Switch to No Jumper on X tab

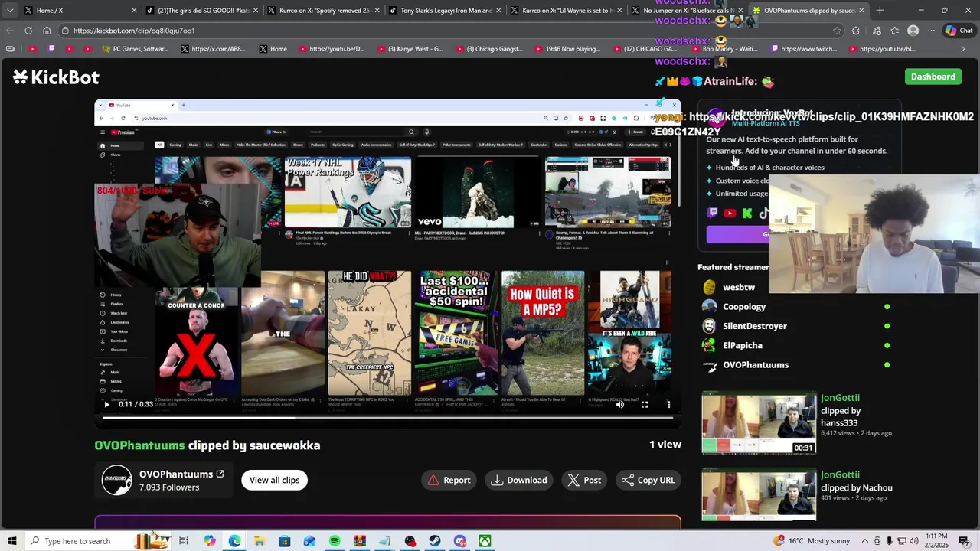[688, 10]
